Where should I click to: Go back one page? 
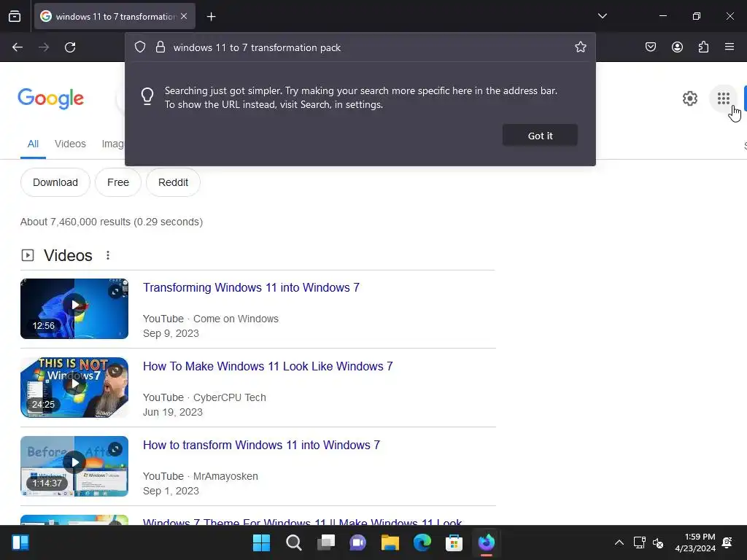pos(18,47)
